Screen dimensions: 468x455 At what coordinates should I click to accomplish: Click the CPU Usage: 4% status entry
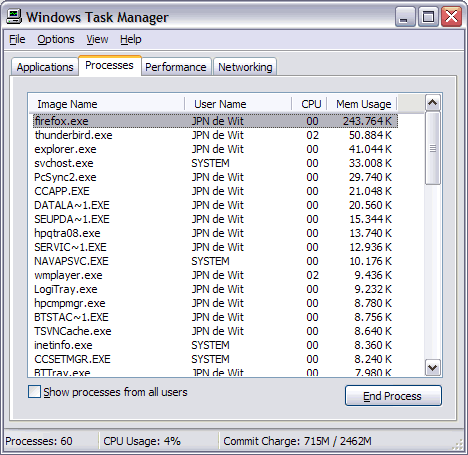[x=142, y=441]
